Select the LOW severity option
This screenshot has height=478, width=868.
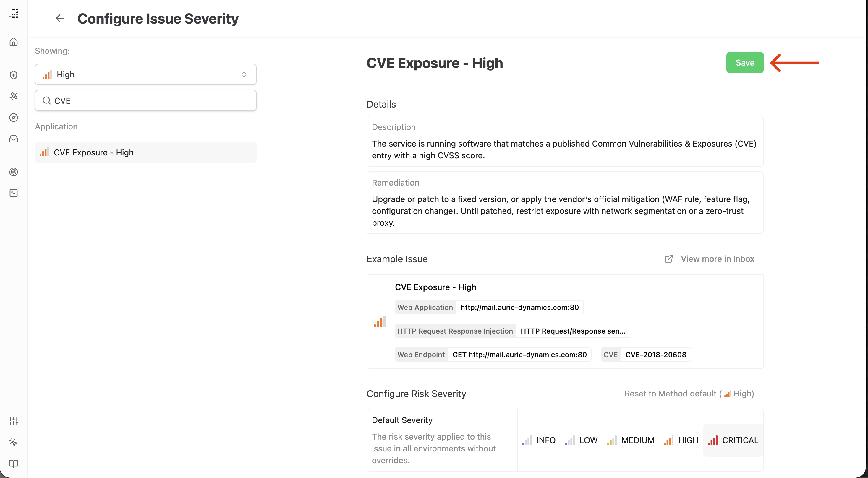(x=581, y=440)
